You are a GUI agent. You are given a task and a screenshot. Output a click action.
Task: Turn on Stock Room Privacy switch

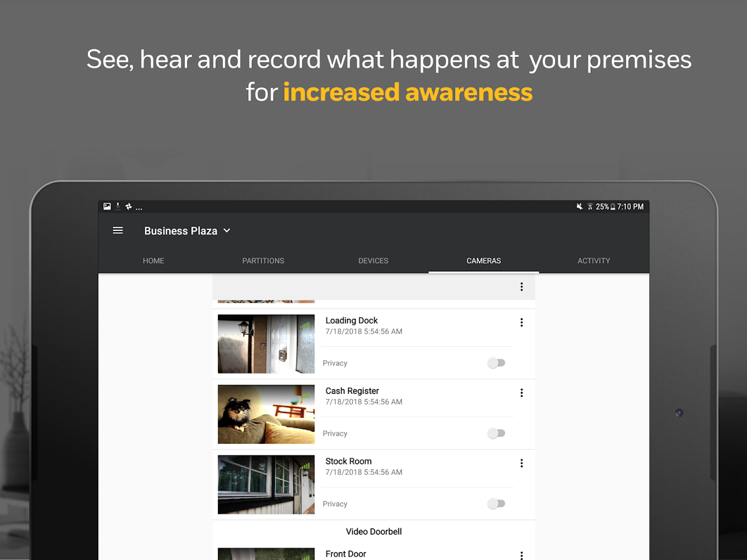[x=496, y=504]
